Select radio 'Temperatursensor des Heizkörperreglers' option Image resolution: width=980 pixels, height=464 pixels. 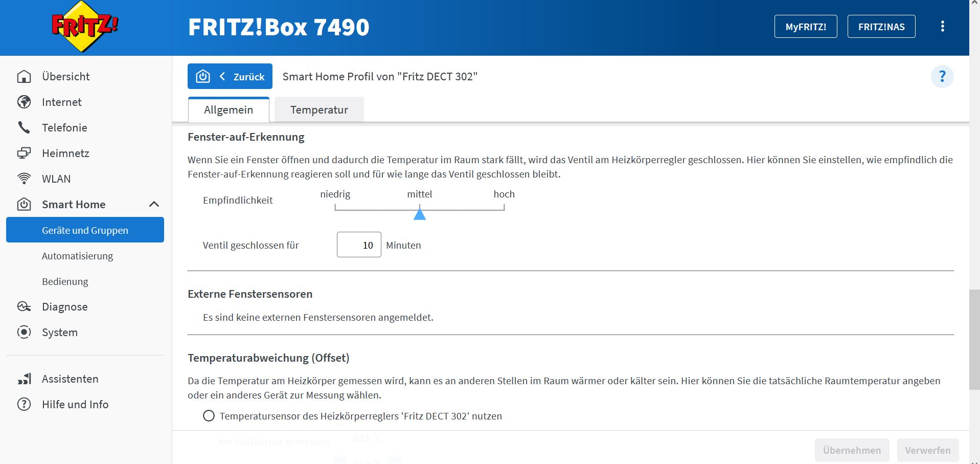209,416
